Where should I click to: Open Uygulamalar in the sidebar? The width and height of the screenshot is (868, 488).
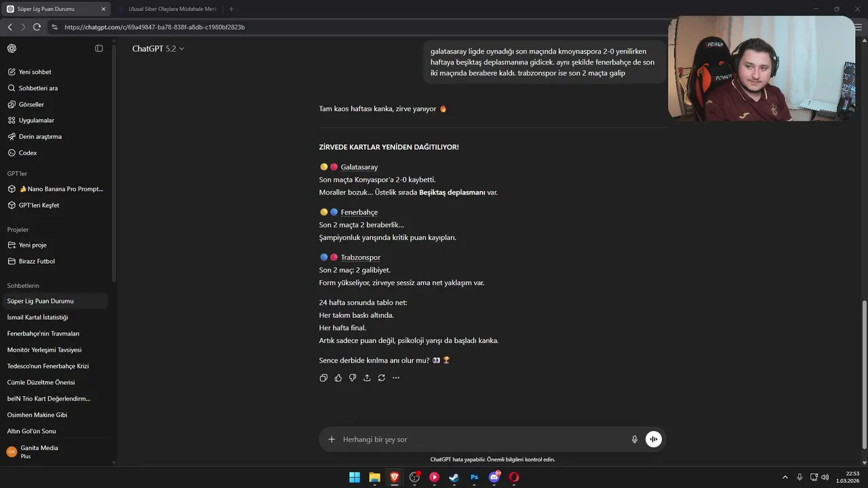(54, 120)
